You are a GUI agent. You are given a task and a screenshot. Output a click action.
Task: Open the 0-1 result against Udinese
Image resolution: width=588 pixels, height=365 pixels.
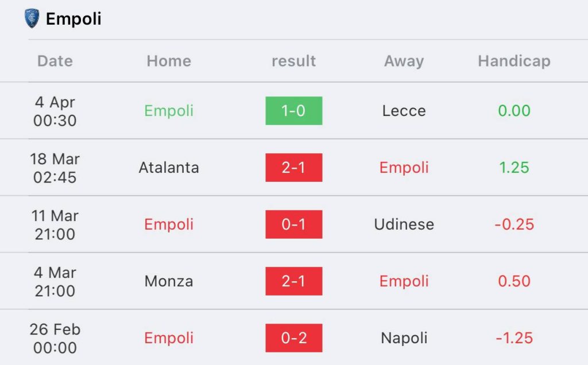293,224
